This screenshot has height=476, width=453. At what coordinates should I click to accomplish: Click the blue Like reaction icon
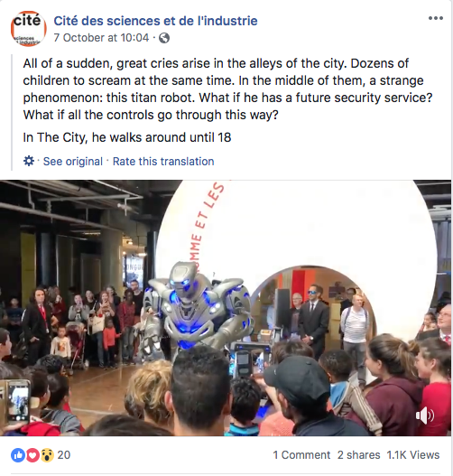tap(18, 455)
